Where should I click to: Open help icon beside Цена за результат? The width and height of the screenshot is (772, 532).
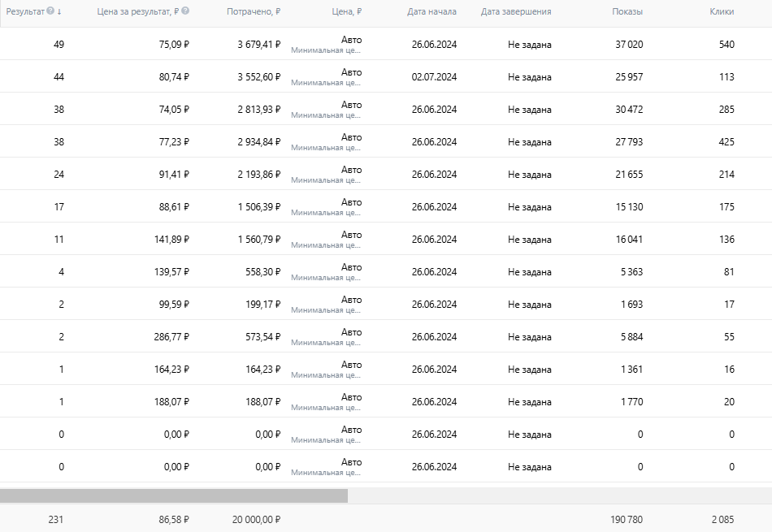(x=185, y=11)
